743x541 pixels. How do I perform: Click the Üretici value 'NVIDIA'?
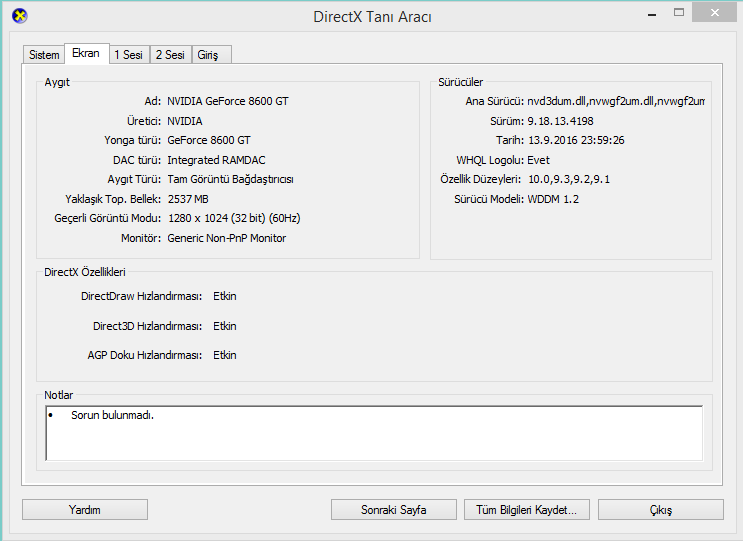tap(185, 121)
